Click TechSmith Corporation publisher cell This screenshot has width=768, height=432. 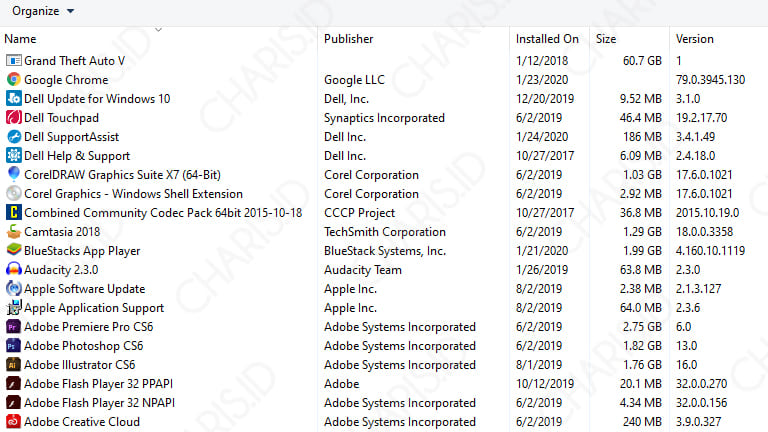click(385, 232)
